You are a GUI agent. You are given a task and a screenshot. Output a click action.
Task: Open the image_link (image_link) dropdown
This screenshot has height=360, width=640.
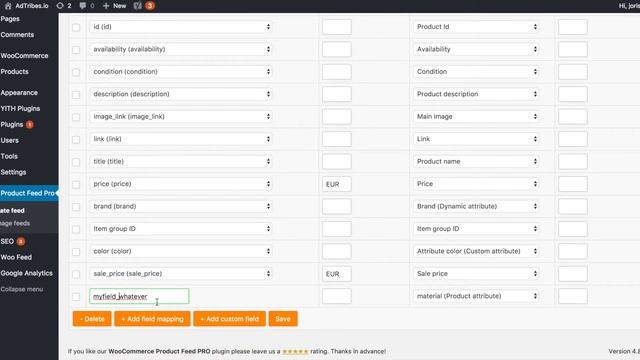pyautogui.click(x=181, y=117)
